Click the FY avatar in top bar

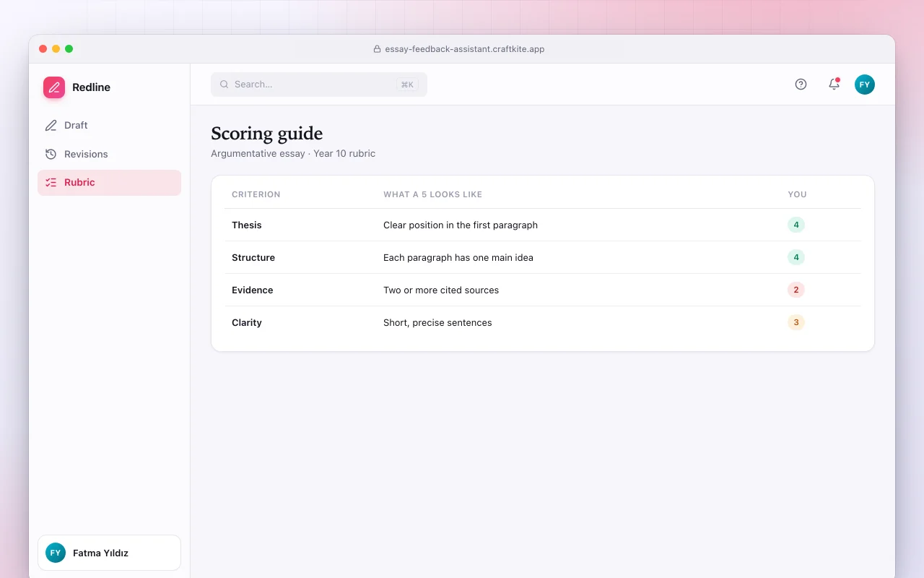(865, 85)
